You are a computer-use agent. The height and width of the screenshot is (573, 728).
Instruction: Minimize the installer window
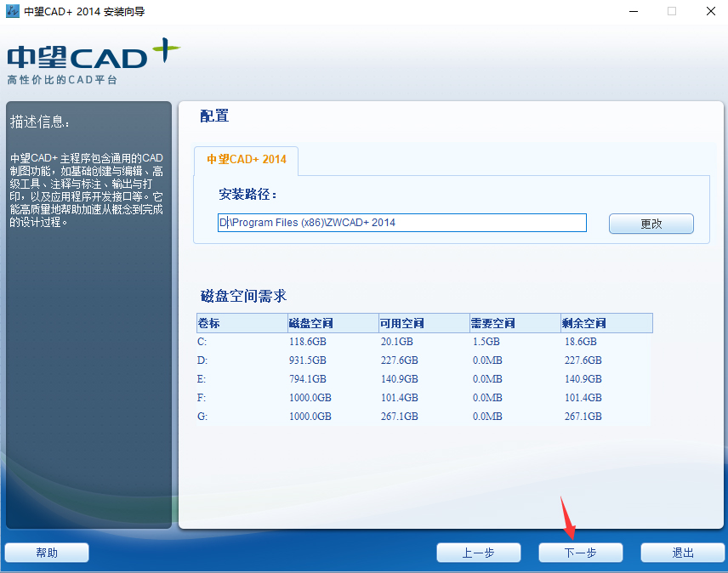click(634, 11)
